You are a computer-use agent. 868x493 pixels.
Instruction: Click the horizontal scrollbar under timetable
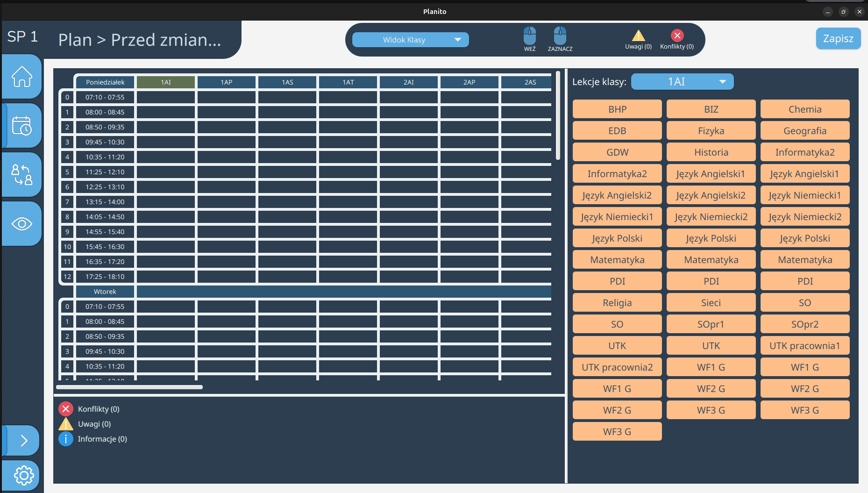point(129,387)
